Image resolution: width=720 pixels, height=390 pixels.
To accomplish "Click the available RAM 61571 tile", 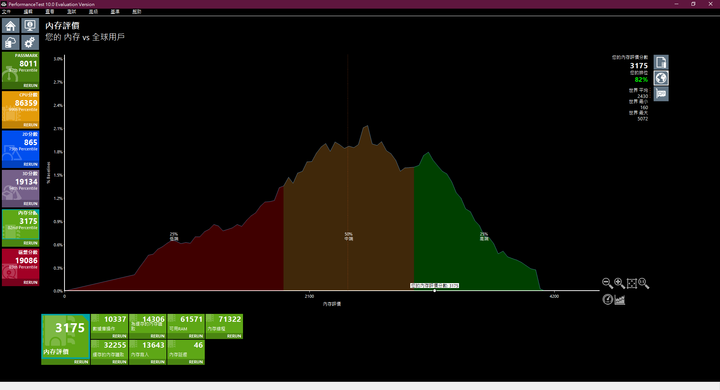I will tap(186, 326).
